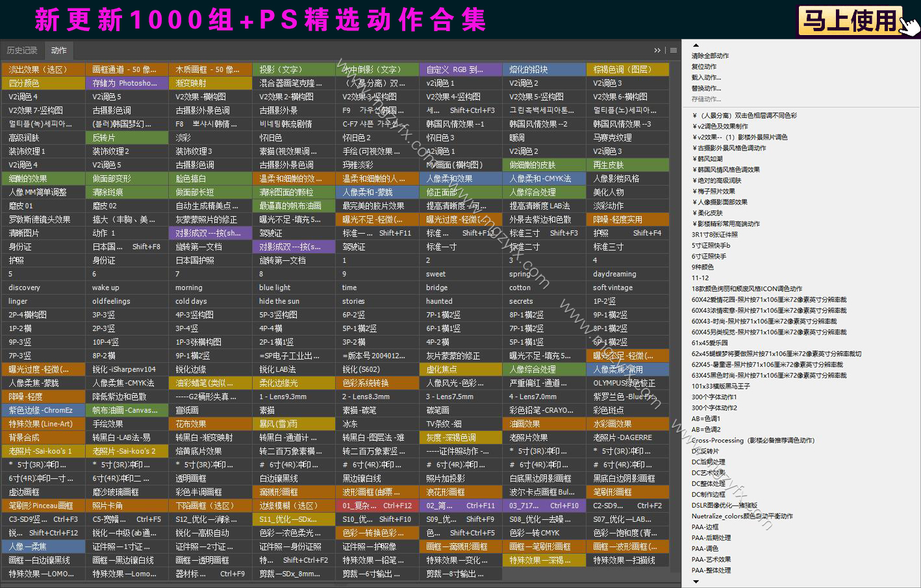This screenshot has height=588, width=921.
Task: Choose 清除全部动作 from the menu
Action: (x=710, y=56)
